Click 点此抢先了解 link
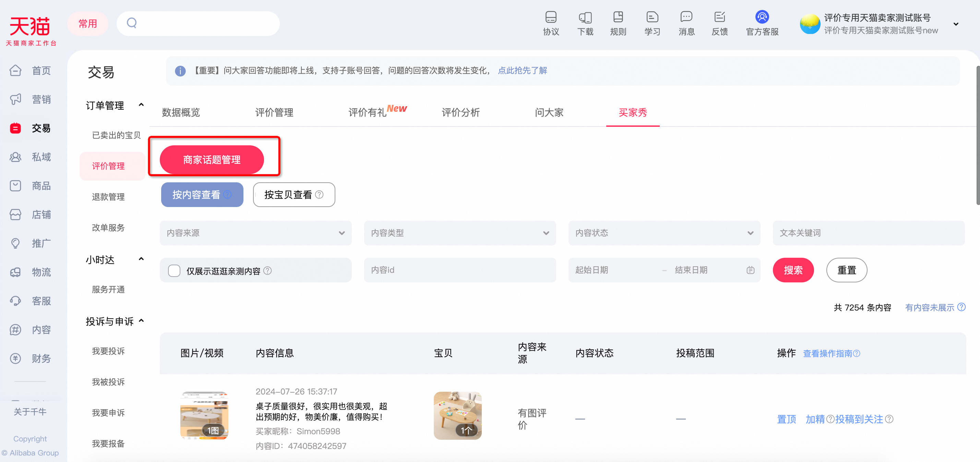The image size is (980, 462). point(522,71)
